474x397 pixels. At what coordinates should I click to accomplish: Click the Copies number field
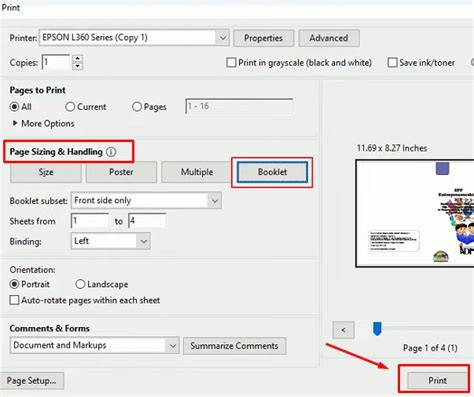[x=56, y=62]
